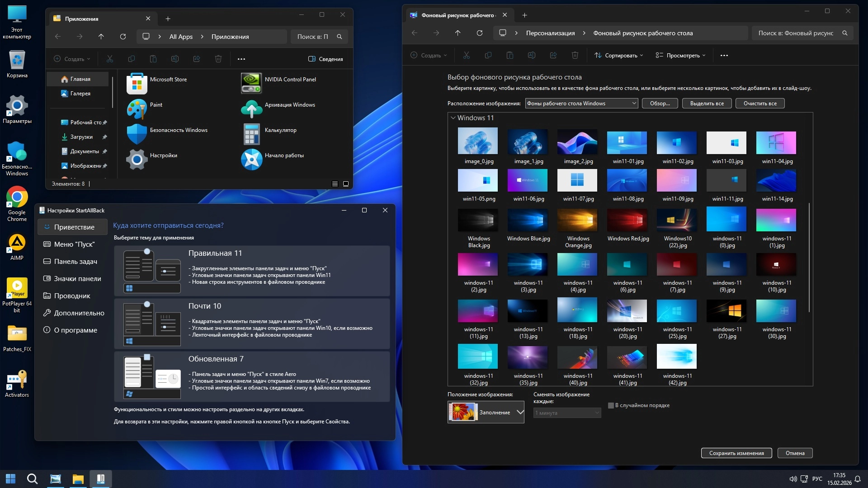This screenshot has width=868, height=488.
Task: Select Панель задач sidebar tab
Action: pyautogui.click(x=75, y=262)
